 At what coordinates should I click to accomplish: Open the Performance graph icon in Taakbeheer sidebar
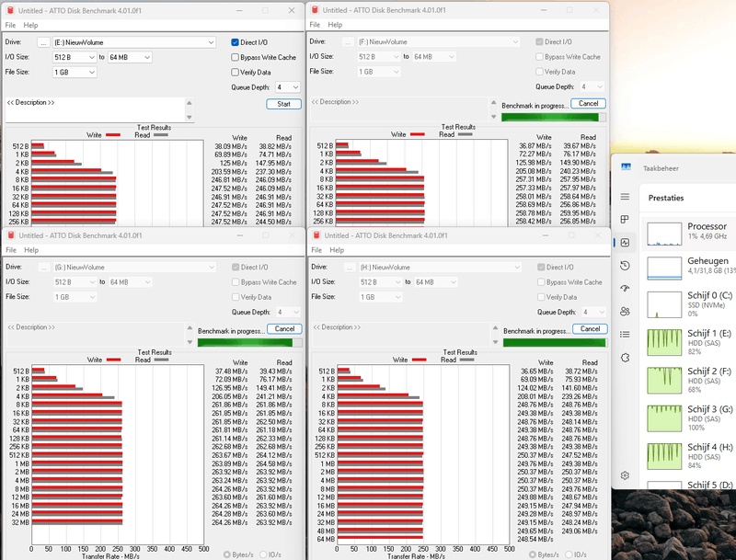tap(625, 240)
